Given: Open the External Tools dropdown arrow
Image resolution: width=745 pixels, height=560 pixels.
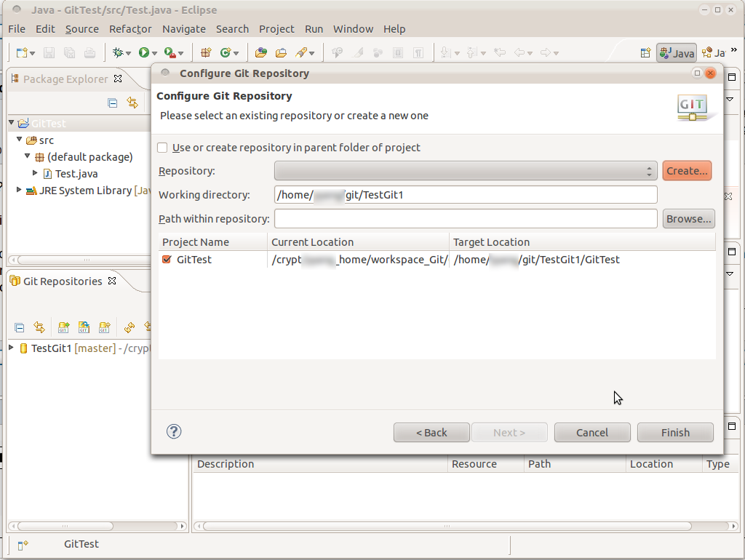Looking at the screenshot, I should point(180,54).
